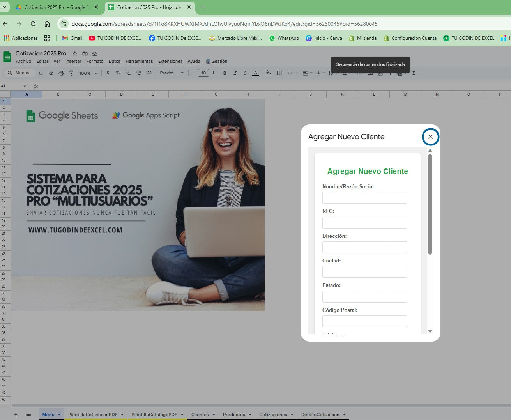Toggle bold formatting
511x420 pixels.
click(225, 73)
